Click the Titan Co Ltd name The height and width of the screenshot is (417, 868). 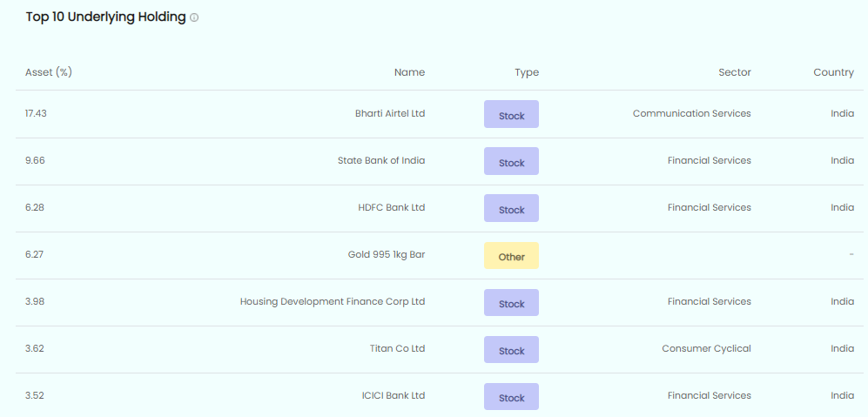click(x=397, y=348)
